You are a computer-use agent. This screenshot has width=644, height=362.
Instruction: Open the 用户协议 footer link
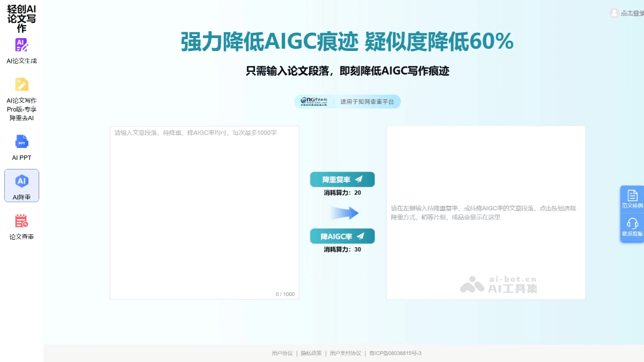tap(282, 353)
